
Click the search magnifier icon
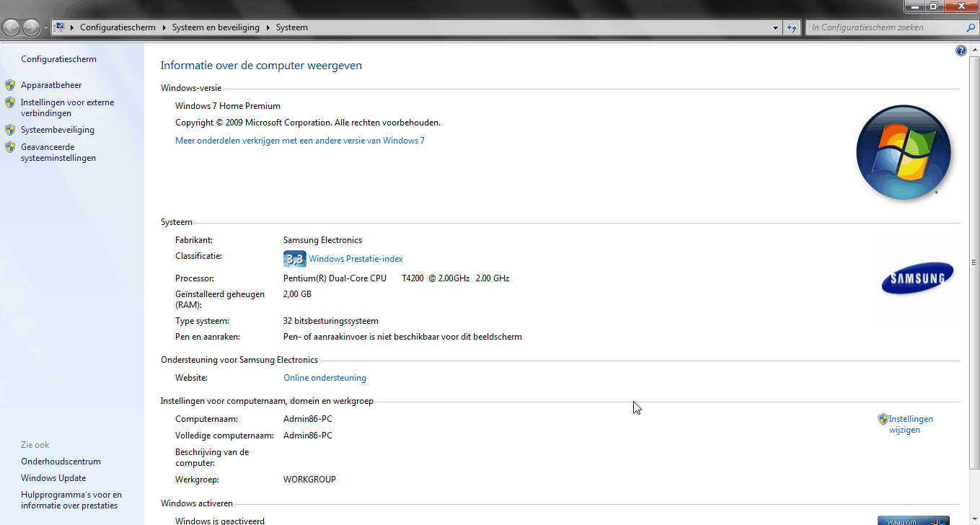[971, 27]
